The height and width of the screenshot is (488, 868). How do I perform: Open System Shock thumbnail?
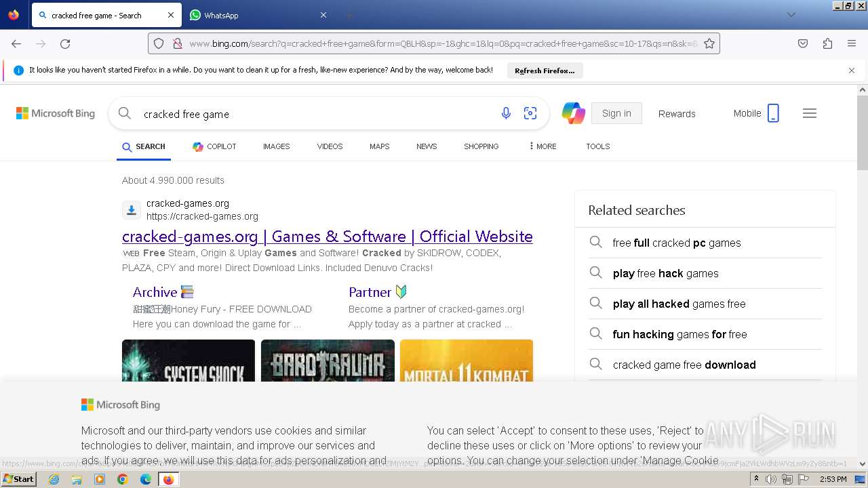click(x=189, y=361)
